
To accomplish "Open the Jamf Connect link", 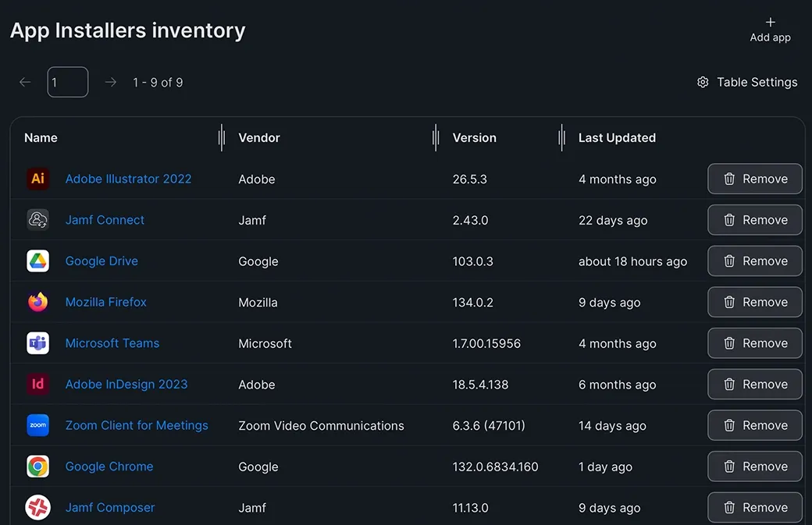I will (x=105, y=220).
